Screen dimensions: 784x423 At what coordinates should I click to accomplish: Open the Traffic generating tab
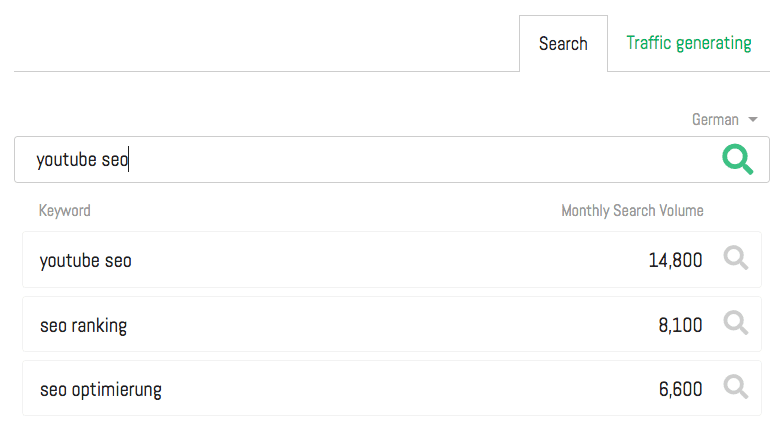pos(688,43)
